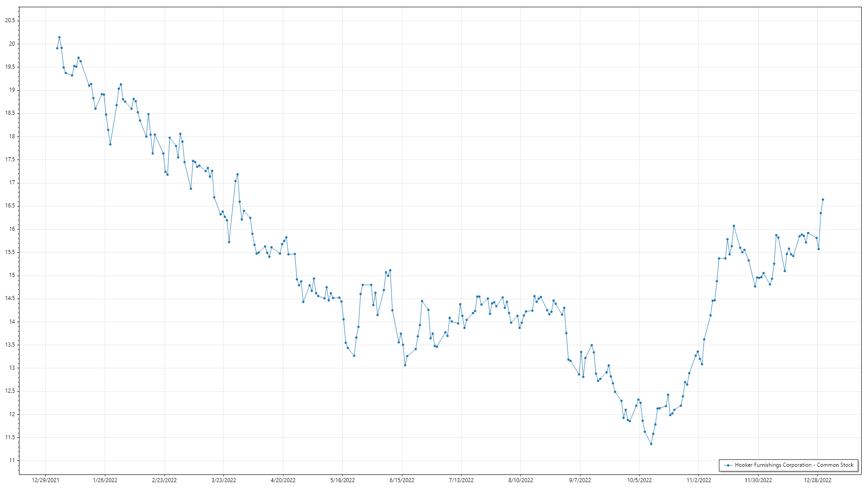Click the legend line marker icon
This screenshot has width=868, height=488.
pyautogui.click(x=728, y=465)
